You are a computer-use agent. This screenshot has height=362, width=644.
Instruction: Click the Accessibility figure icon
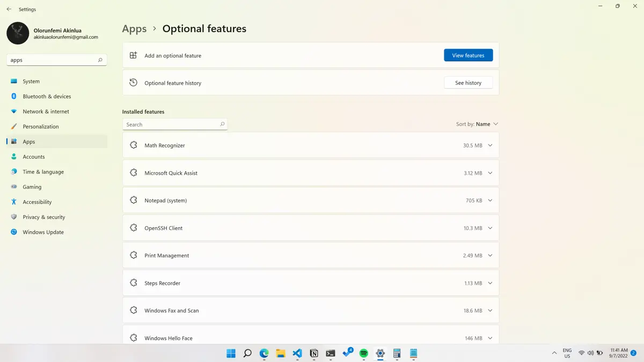14,202
